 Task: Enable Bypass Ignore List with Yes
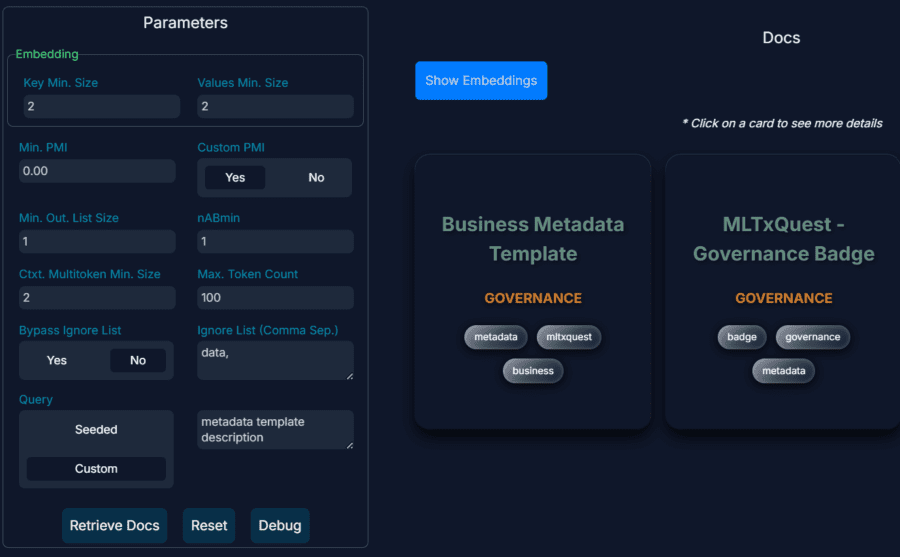point(57,360)
